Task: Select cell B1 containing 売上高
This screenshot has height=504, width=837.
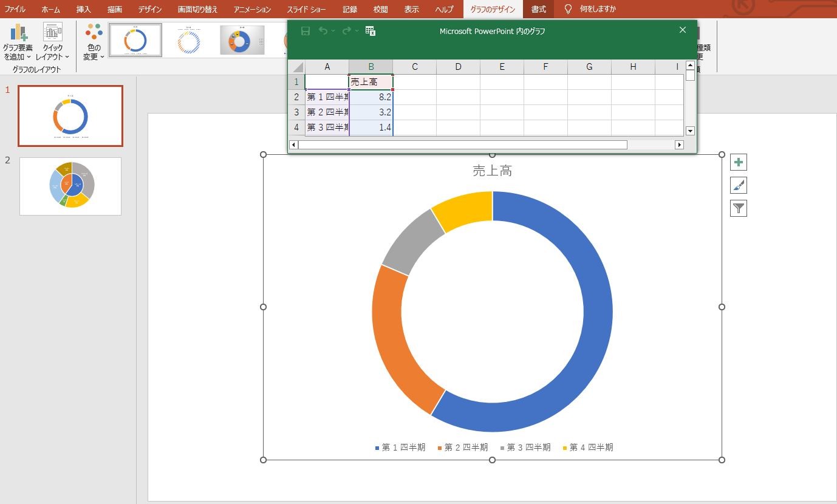Action: click(x=371, y=82)
